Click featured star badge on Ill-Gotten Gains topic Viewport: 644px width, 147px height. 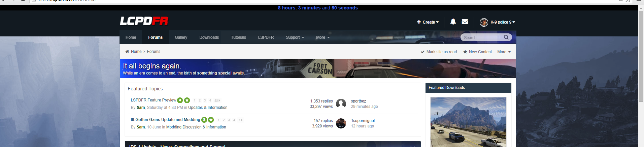211,120
